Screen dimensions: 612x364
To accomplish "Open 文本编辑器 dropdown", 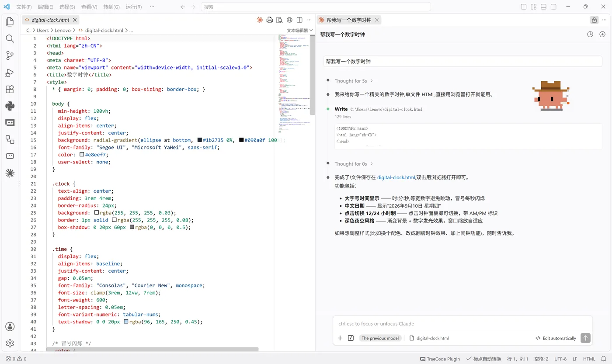I will coord(300,31).
